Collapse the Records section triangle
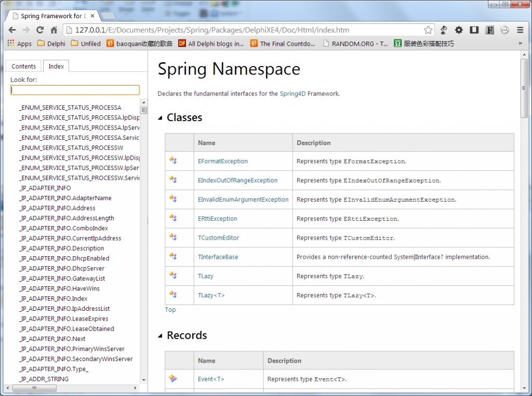 (161, 335)
